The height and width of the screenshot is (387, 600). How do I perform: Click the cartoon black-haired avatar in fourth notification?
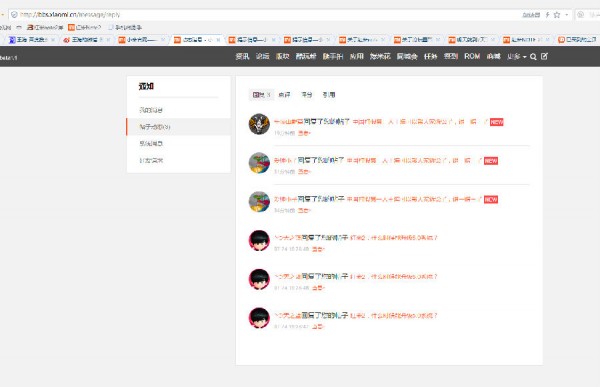click(x=259, y=240)
